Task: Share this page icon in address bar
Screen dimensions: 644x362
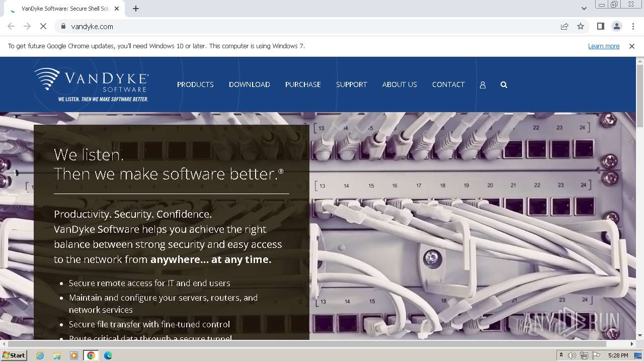Action: pos(565,26)
